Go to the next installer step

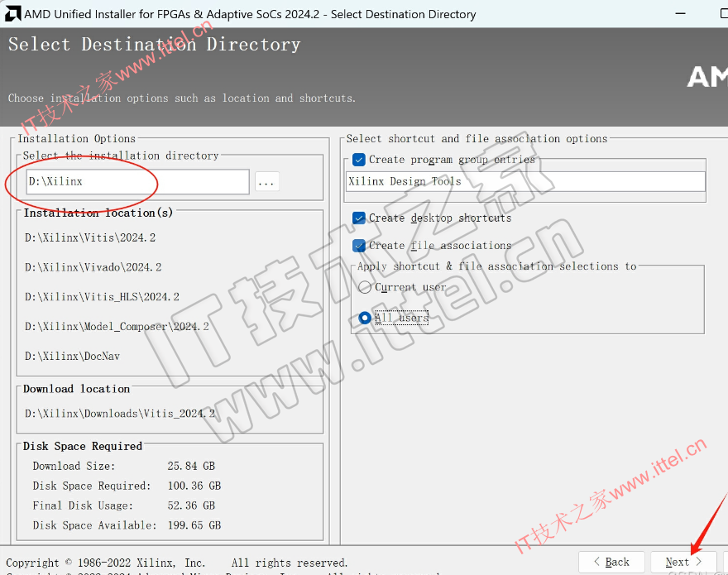tap(683, 562)
